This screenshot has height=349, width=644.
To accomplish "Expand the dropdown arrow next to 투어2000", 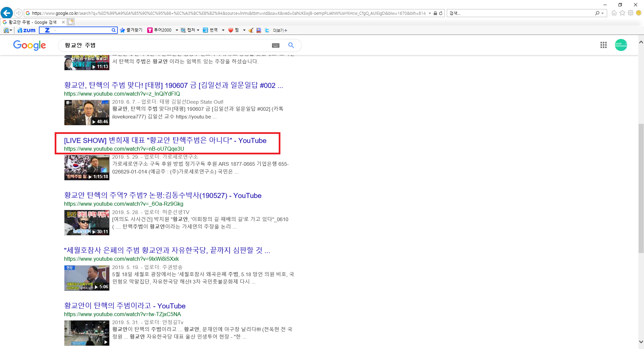I will click(x=177, y=30).
